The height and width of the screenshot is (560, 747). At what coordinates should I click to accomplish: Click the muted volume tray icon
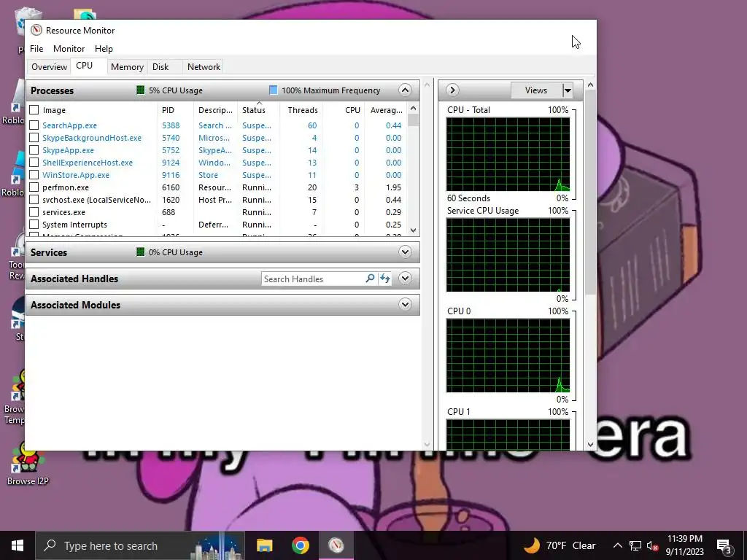pos(653,545)
